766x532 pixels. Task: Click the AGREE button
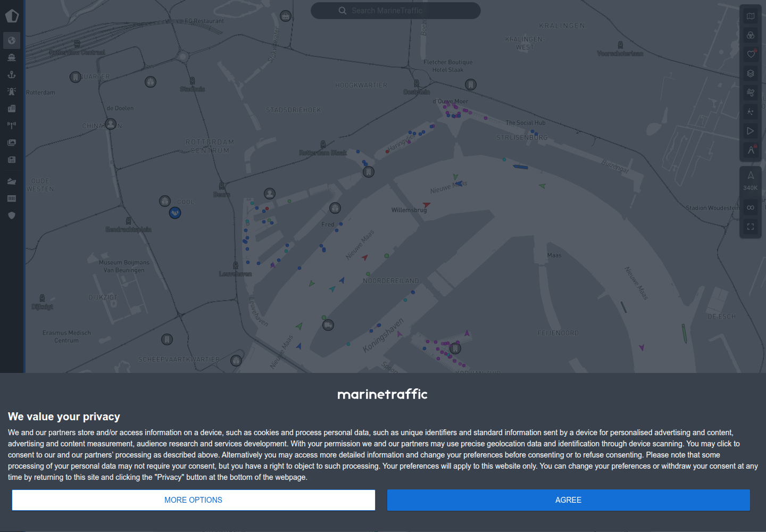point(569,500)
